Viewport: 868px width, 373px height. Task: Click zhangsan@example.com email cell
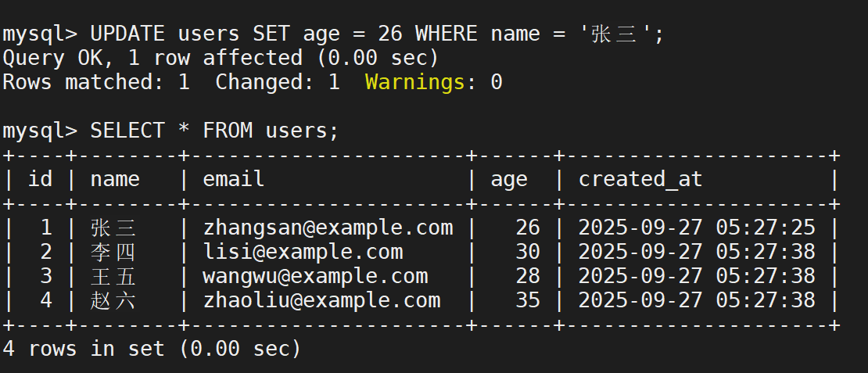[328, 228]
